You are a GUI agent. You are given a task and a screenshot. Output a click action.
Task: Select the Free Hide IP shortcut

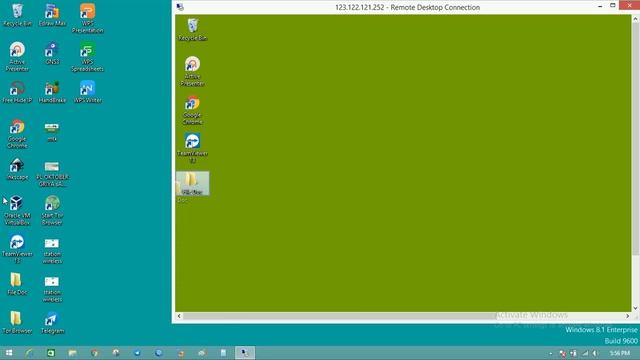(17, 92)
